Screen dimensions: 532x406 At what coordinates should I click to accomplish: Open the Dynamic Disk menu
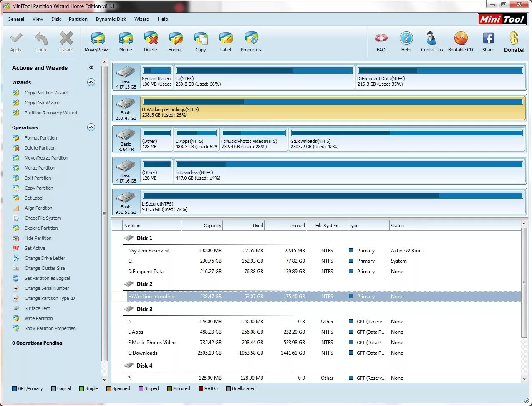pos(111,19)
